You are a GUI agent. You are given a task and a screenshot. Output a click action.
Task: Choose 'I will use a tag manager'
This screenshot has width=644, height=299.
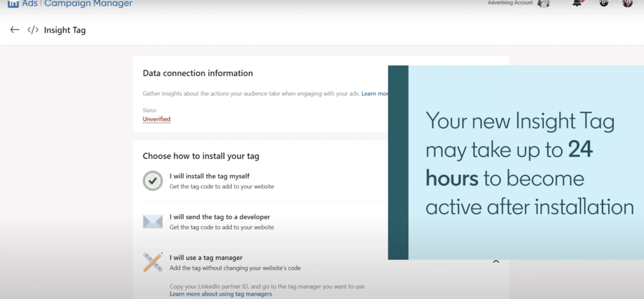[x=206, y=258]
